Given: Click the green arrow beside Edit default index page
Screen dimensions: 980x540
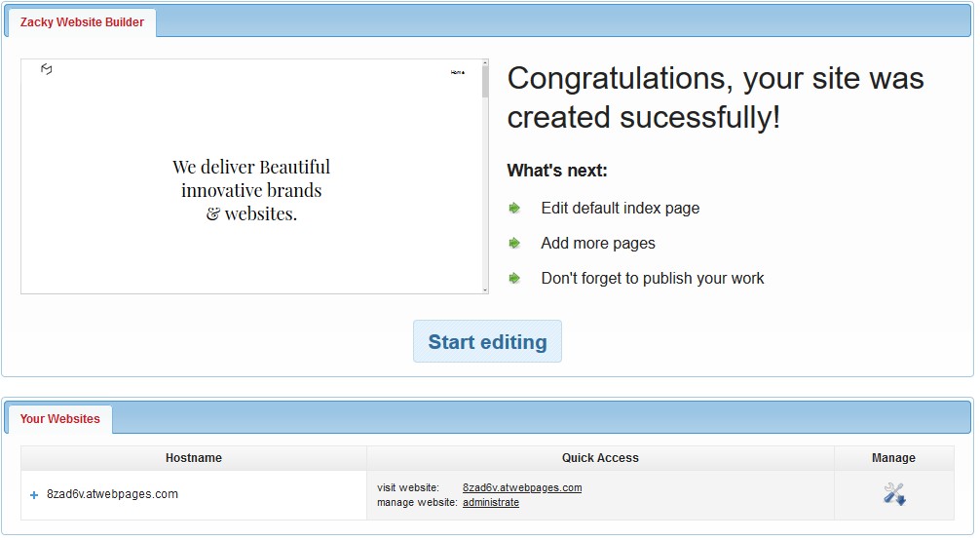Looking at the screenshot, I should pyautogui.click(x=514, y=208).
